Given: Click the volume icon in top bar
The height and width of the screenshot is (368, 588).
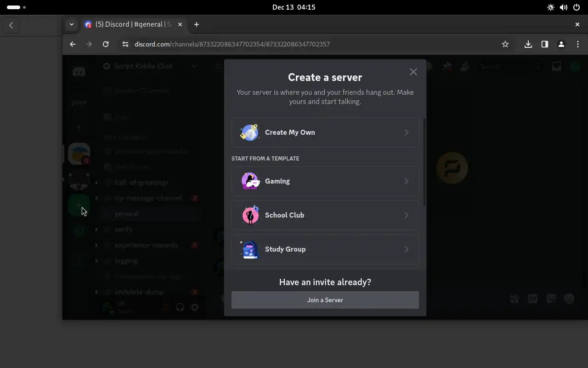Looking at the screenshot, I should [564, 7].
